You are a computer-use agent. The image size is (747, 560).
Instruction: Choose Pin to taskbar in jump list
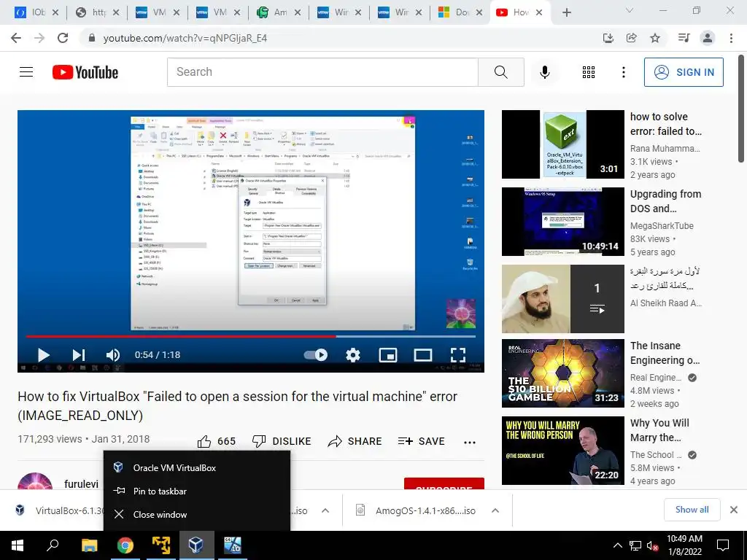[197, 491]
